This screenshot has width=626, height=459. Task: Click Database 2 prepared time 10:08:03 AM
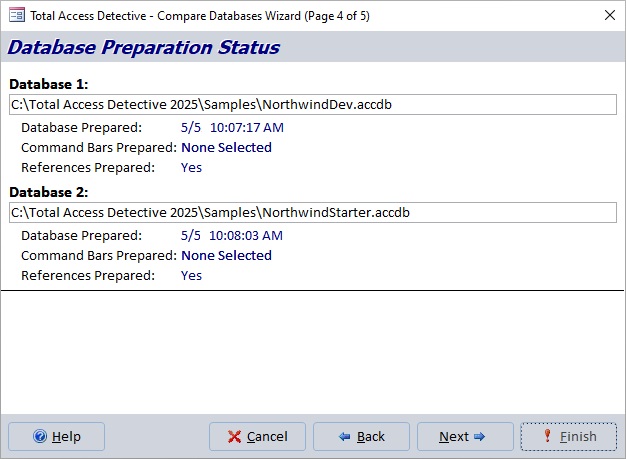click(246, 235)
